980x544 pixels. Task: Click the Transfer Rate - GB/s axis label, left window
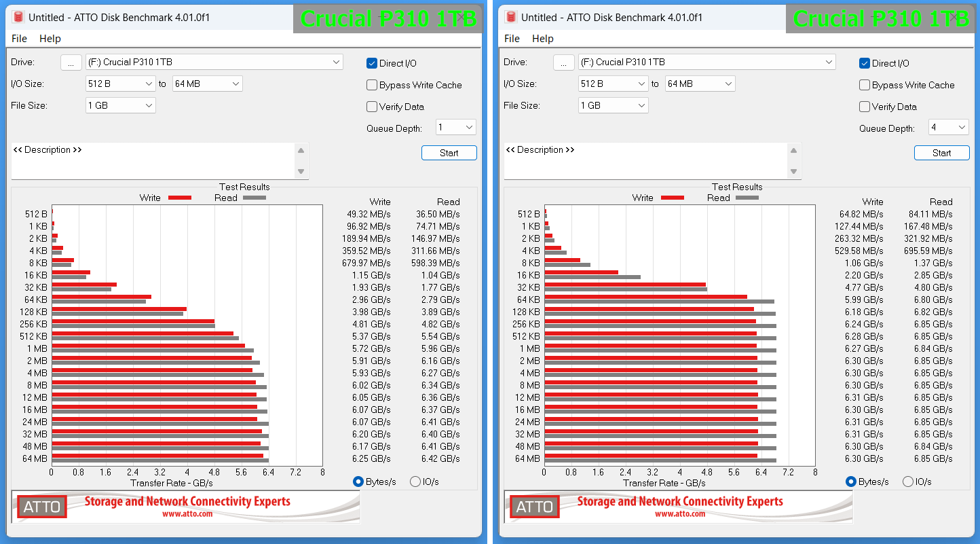pos(171,483)
